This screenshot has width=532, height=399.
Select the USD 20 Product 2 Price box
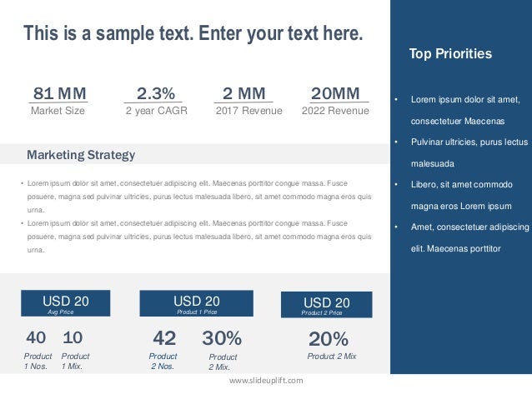[326, 304]
